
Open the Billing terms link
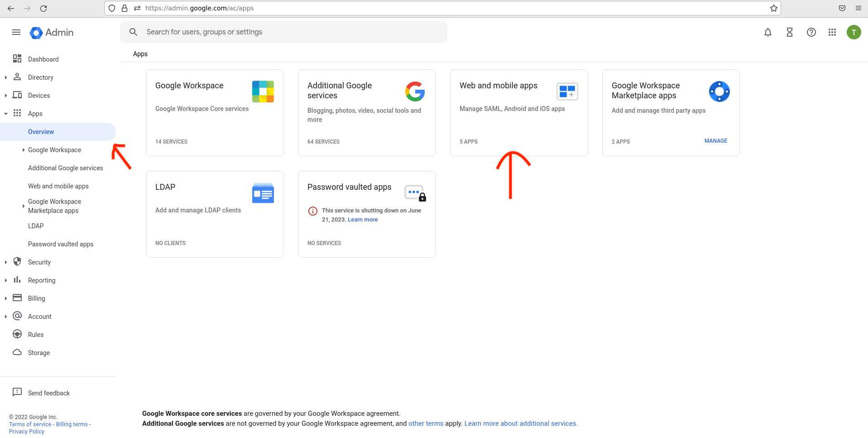tap(72, 424)
